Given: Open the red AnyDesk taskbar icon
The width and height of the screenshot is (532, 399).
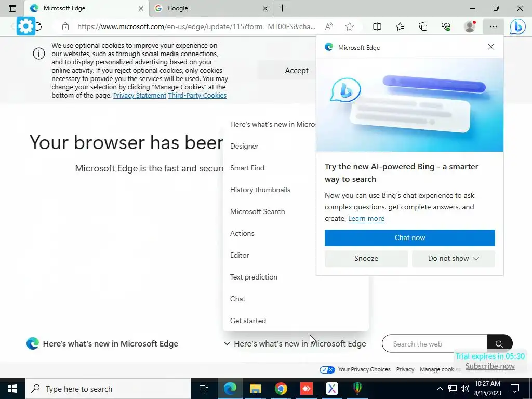Looking at the screenshot, I should tap(307, 389).
